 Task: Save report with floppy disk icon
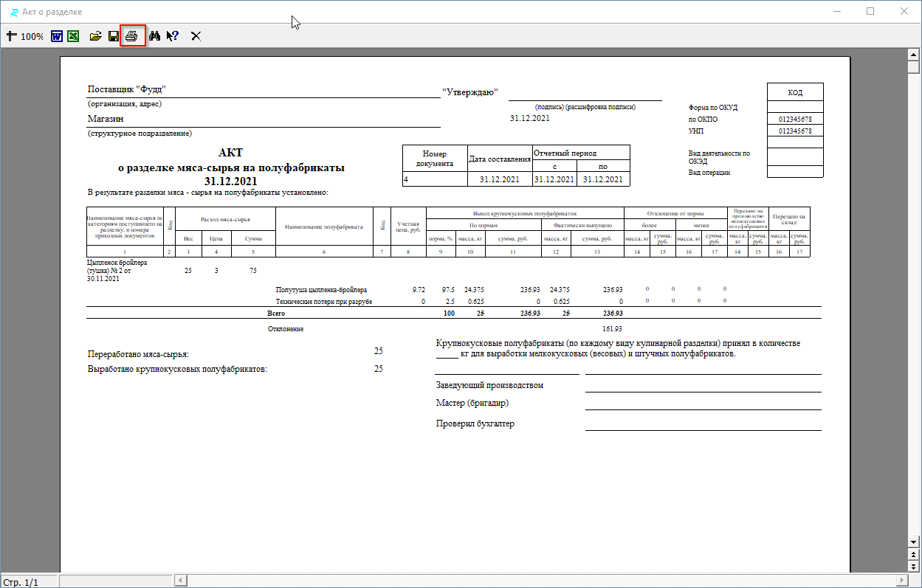point(114,35)
